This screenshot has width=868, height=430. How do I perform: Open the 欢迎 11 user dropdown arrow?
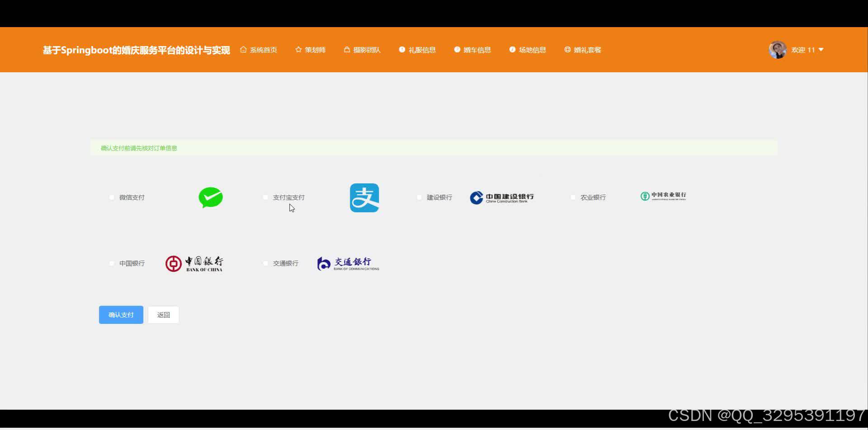pos(821,50)
